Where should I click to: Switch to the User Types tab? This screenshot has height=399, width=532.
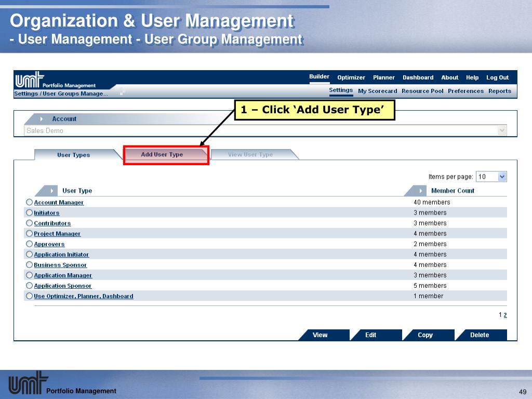(x=73, y=155)
